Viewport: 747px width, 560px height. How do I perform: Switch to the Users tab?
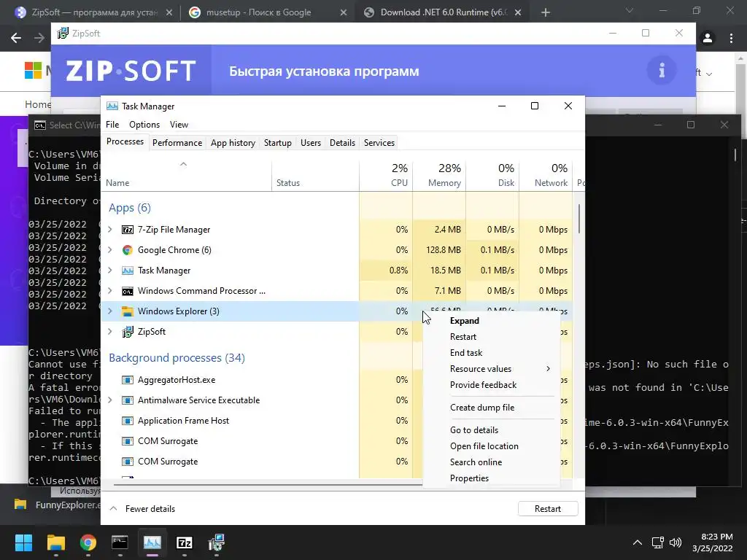pos(311,143)
